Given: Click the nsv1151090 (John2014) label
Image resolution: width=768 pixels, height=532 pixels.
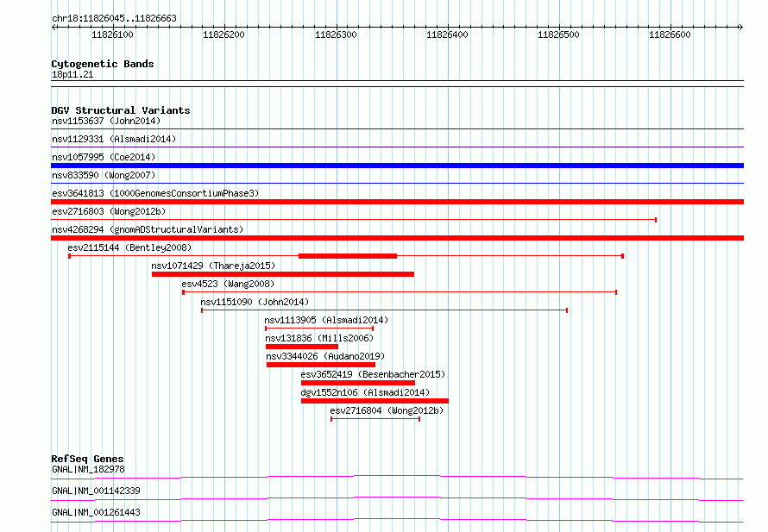Looking at the screenshot, I should pyautogui.click(x=255, y=302).
